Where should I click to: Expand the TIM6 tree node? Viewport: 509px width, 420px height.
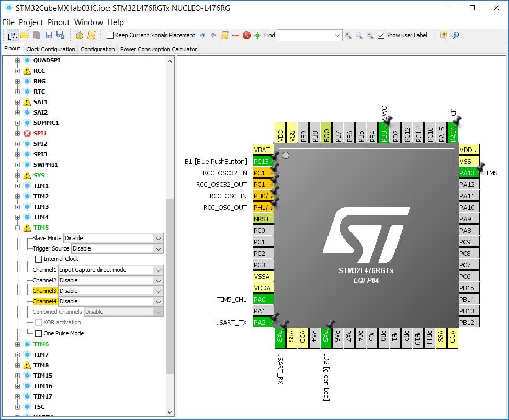18,344
